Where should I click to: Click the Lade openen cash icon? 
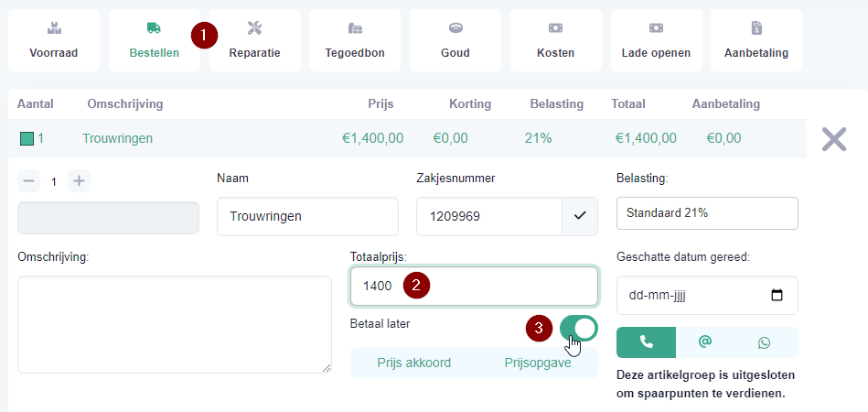click(x=656, y=27)
